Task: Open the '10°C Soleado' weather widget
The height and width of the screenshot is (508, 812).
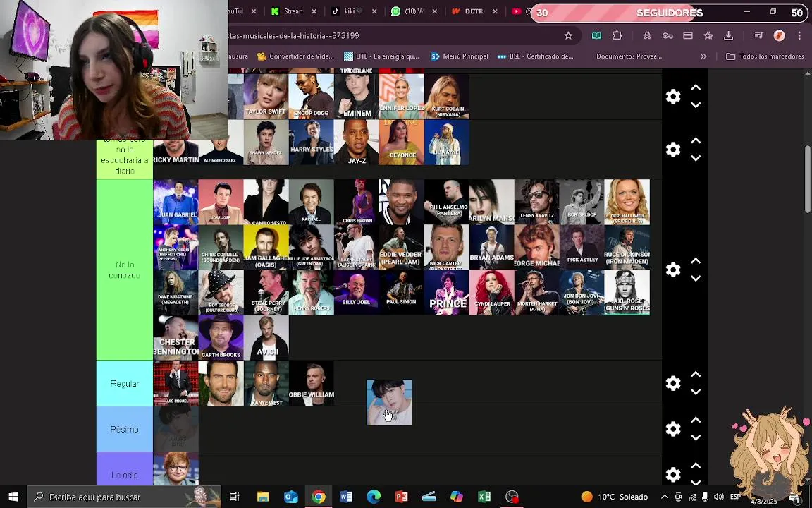Action: pyautogui.click(x=615, y=497)
